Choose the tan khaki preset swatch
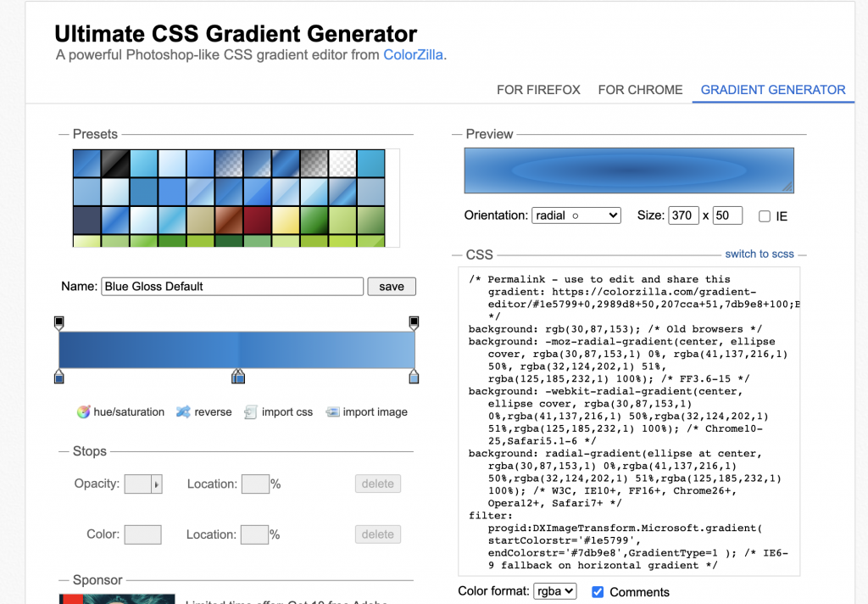The image size is (868, 604). [201, 220]
